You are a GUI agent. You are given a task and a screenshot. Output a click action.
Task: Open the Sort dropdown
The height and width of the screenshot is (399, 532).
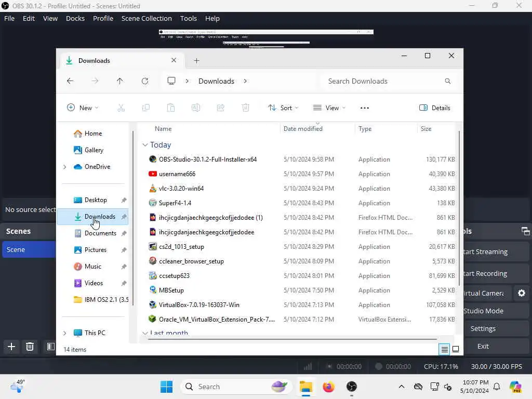click(283, 108)
